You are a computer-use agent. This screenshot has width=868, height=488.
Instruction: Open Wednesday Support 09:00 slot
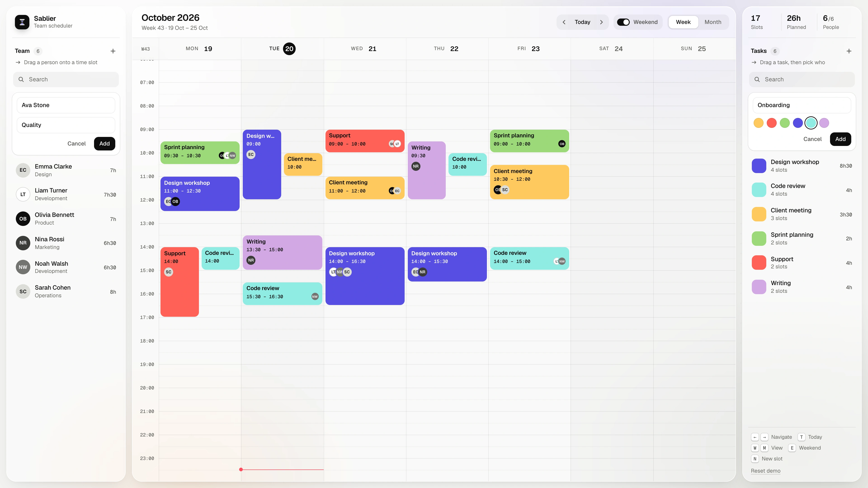click(365, 141)
